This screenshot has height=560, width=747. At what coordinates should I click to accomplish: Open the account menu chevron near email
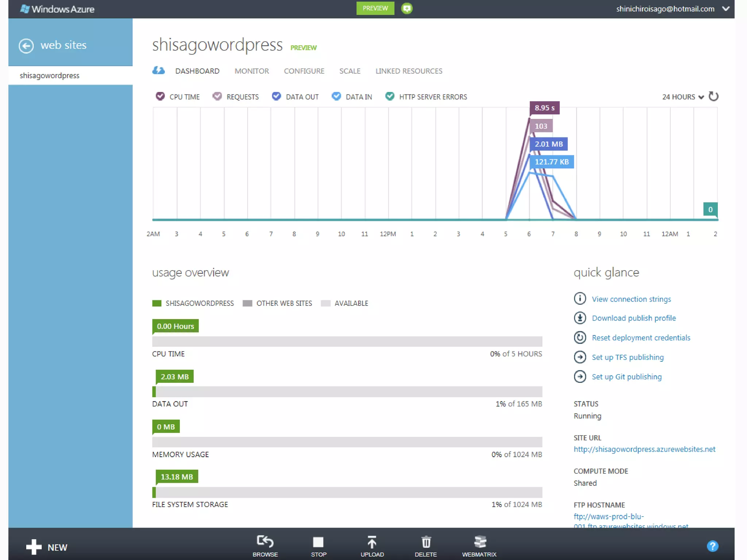click(725, 9)
